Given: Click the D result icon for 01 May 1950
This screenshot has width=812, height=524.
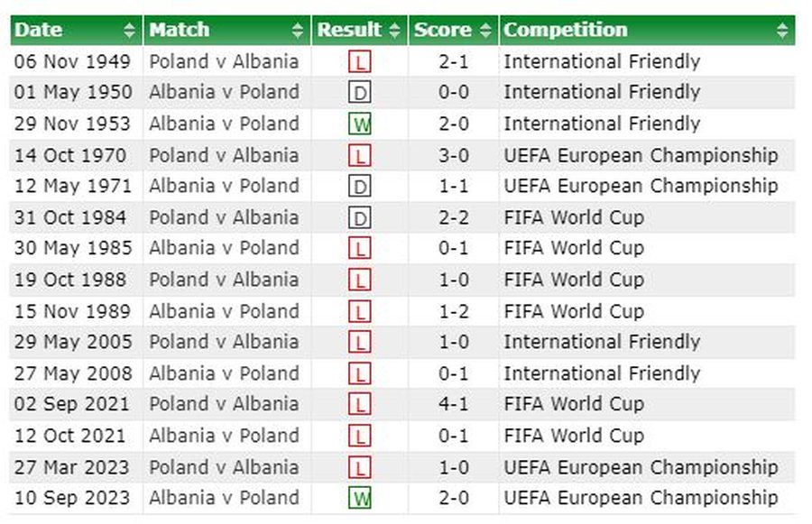Looking at the screenshot, I should pyautogui.click(x=360, y=93).
